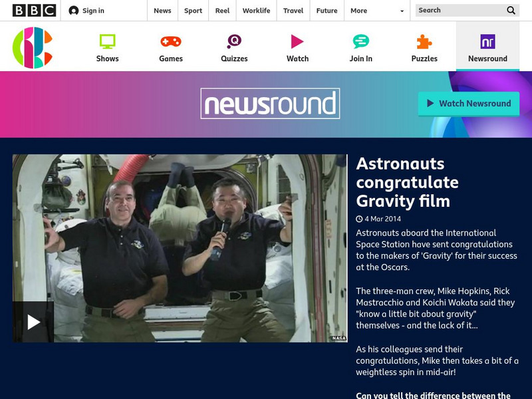Open Games via the gamepad icon

coord(170,41)
